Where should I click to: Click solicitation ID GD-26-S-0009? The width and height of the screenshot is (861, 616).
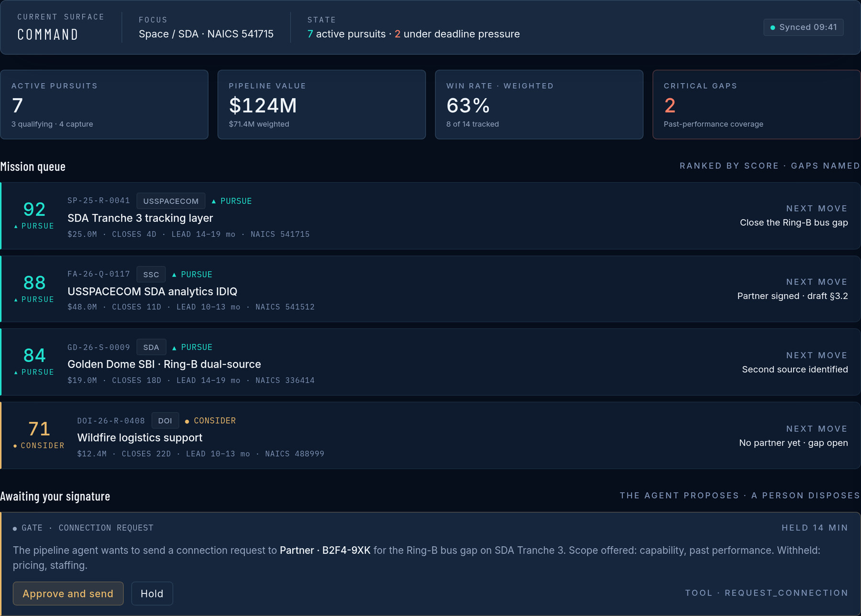(x=99, y=347)
